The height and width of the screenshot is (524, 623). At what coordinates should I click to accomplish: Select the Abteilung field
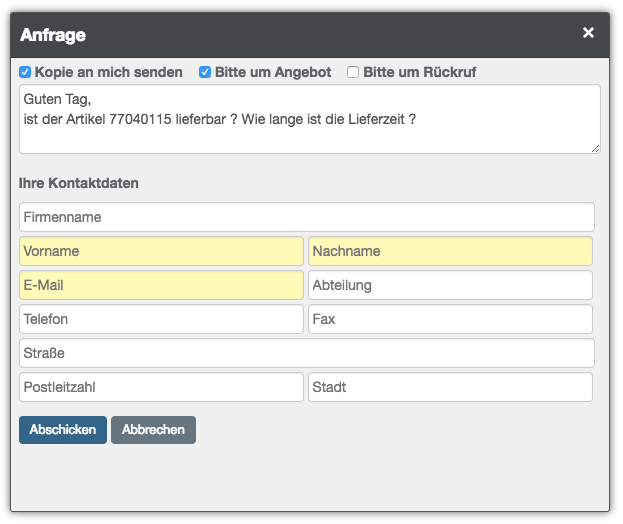point(450,285)
